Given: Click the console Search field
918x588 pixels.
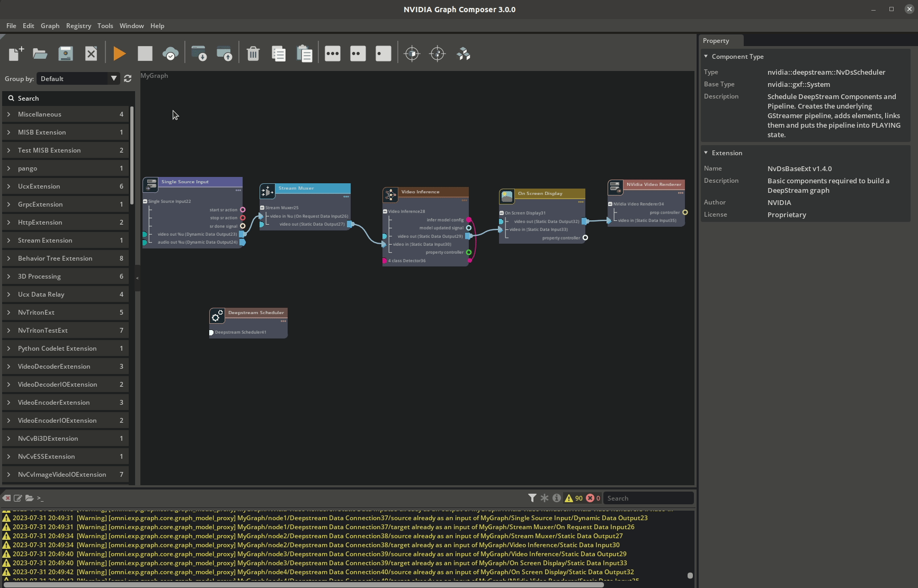Looking at the screenshot, I should tap(648, 498).
